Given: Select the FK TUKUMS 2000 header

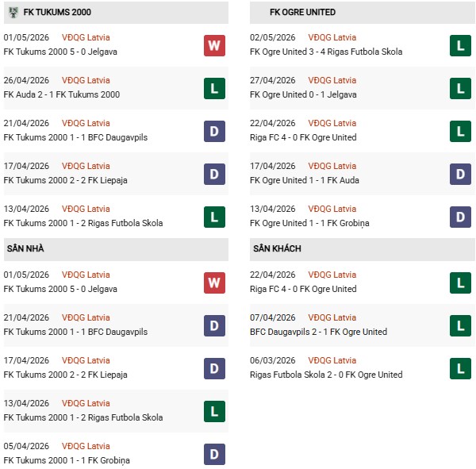Looking at the screenshot, I should (116, 13).
